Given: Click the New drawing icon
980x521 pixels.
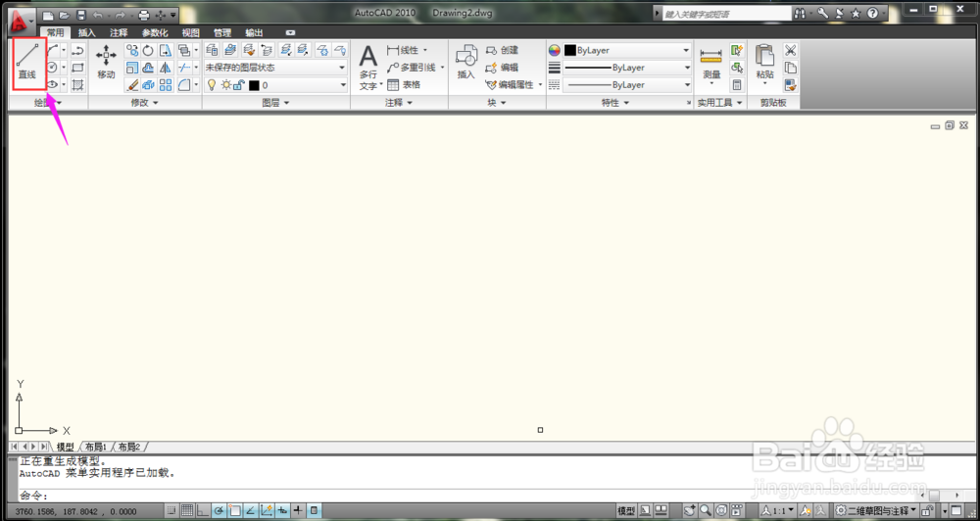Looking at the screenshot, I should click(x=49, y=15).
